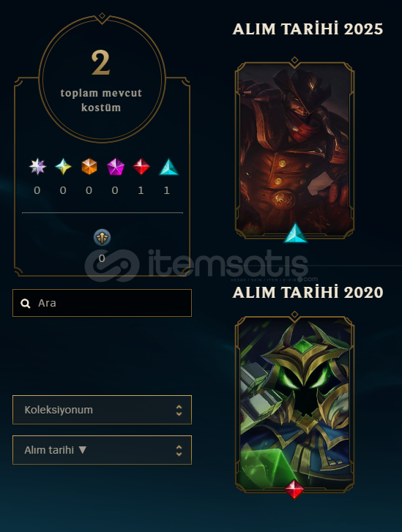Click the orange Mythic rarity gem
The height and width of the screenshot is (532, 402).
[x=89, y=167]
